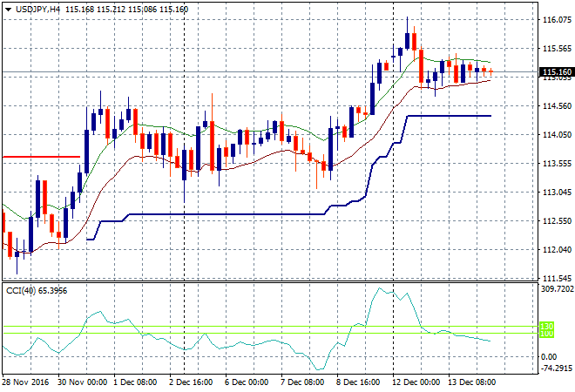Image resolution: width=575 pixels, height=392 pixels.
Task: Click the 28 Nov 2016 date label
Action: [x=25, y=382]
